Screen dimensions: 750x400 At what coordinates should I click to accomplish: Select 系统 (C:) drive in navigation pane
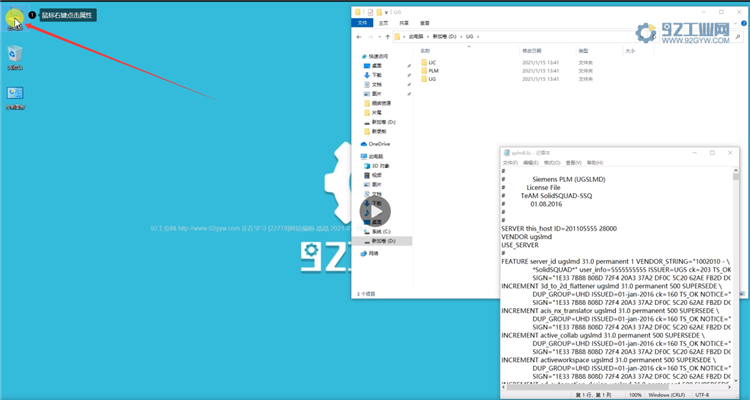(x=377, y=232)
